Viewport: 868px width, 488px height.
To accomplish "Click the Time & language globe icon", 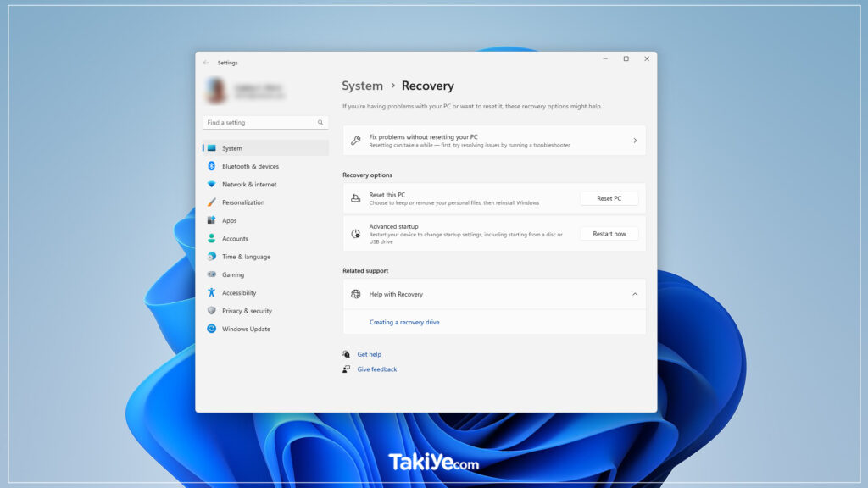I will pos(211,257).
